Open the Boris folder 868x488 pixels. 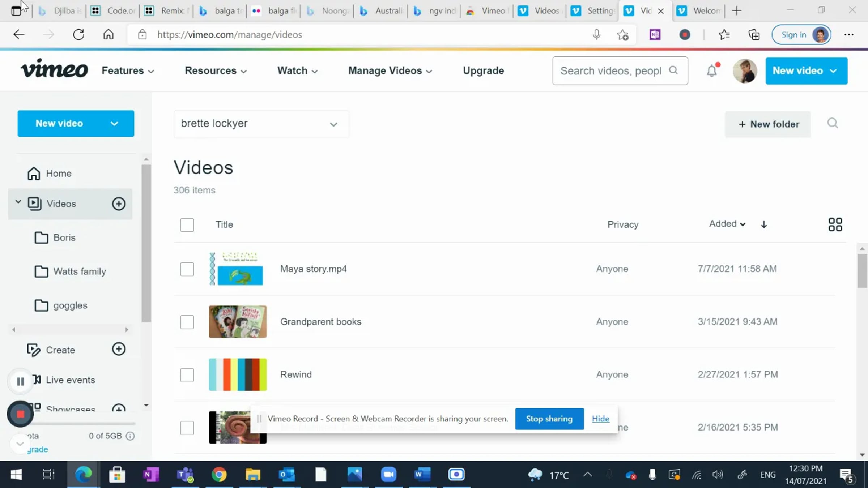click(x=64, y=237)
